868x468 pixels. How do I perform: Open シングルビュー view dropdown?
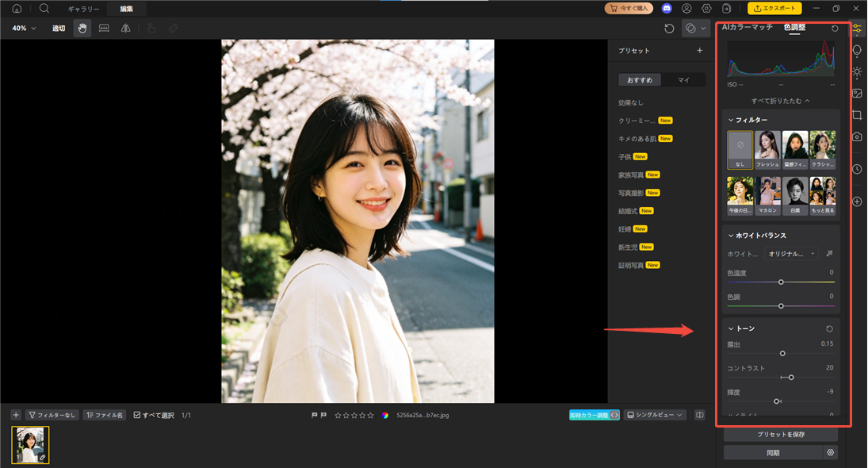(656, 415)
